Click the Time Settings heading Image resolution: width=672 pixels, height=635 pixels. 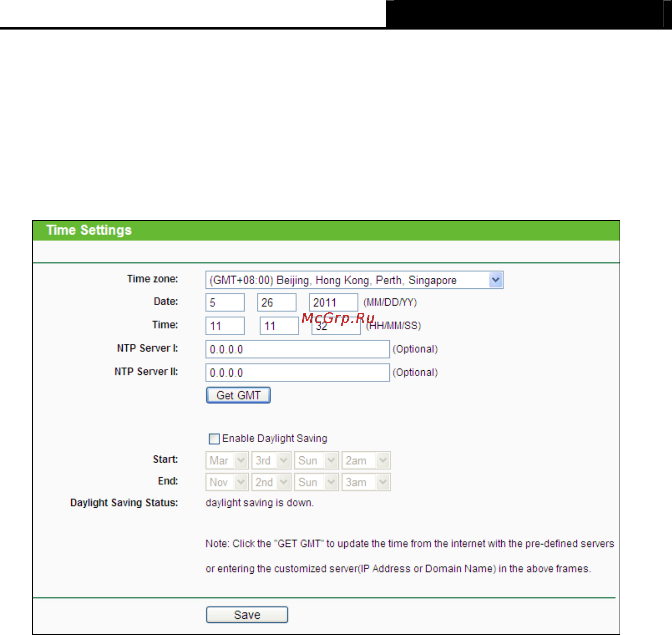pyautogui.click(x=89, y=230)
